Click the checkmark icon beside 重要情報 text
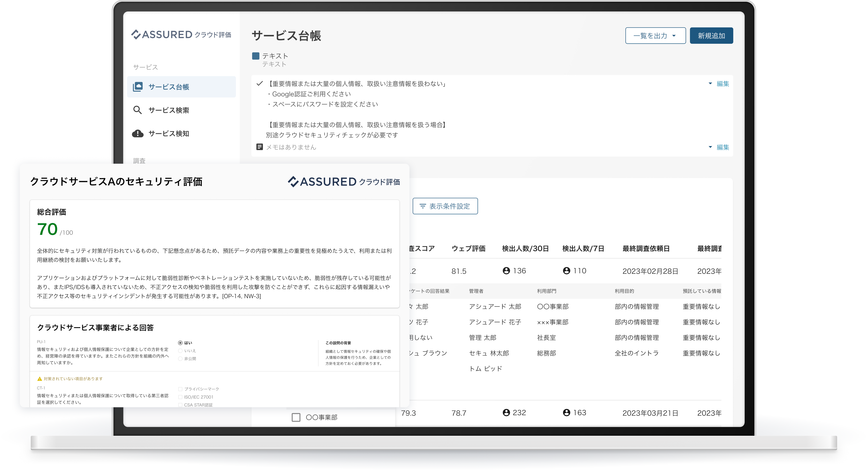Screen dimensions: 868x470 coord(260,84)
